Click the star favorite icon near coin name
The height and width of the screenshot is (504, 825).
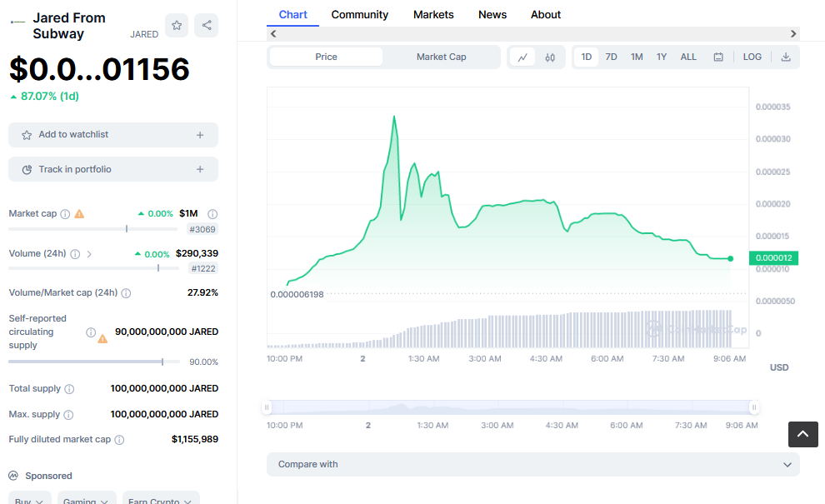(177, 25)
